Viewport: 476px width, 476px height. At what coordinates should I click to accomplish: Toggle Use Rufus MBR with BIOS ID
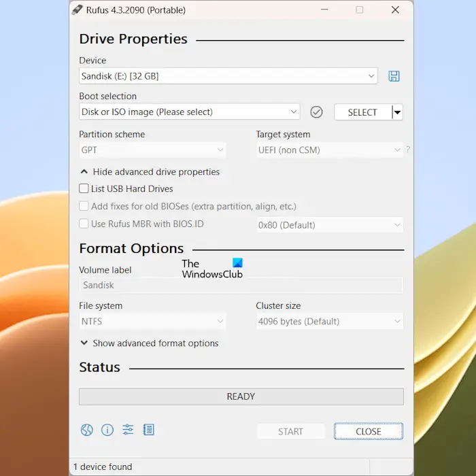point(84,224)
